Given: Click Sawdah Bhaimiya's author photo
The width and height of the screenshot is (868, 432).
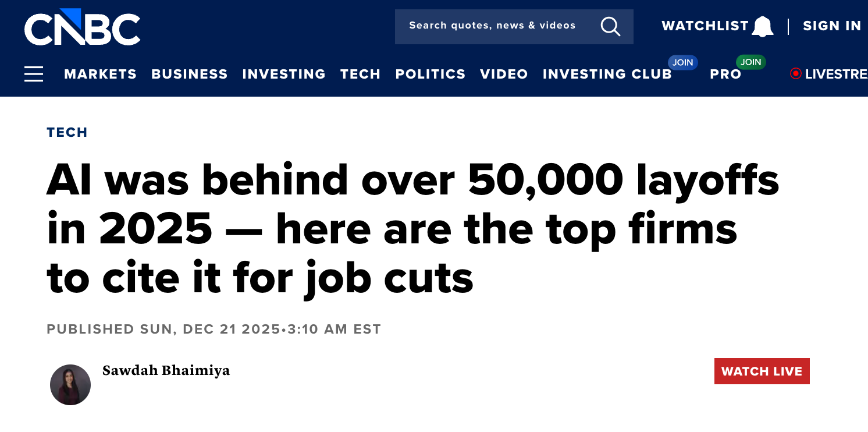Looking at the screenshot, I should point(70,385).
